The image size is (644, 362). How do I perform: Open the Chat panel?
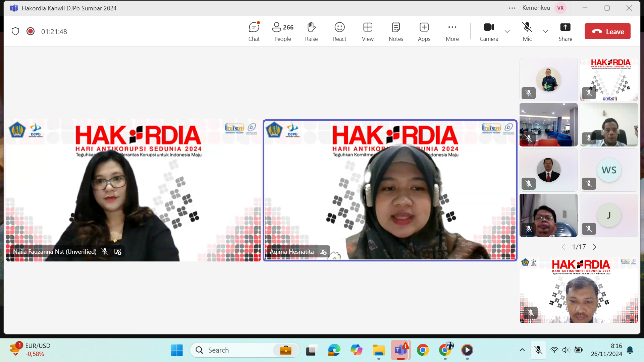[x=254, y=32]
